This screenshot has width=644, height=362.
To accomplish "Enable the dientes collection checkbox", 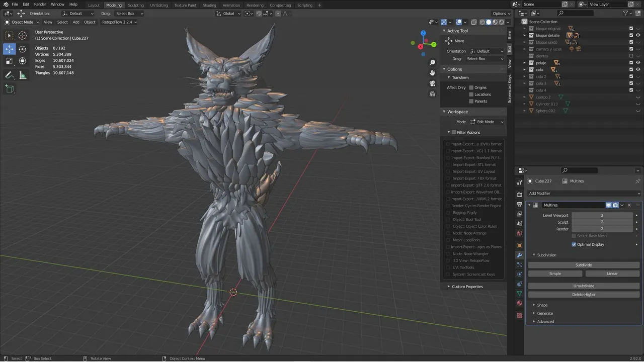I will point(631,56).
